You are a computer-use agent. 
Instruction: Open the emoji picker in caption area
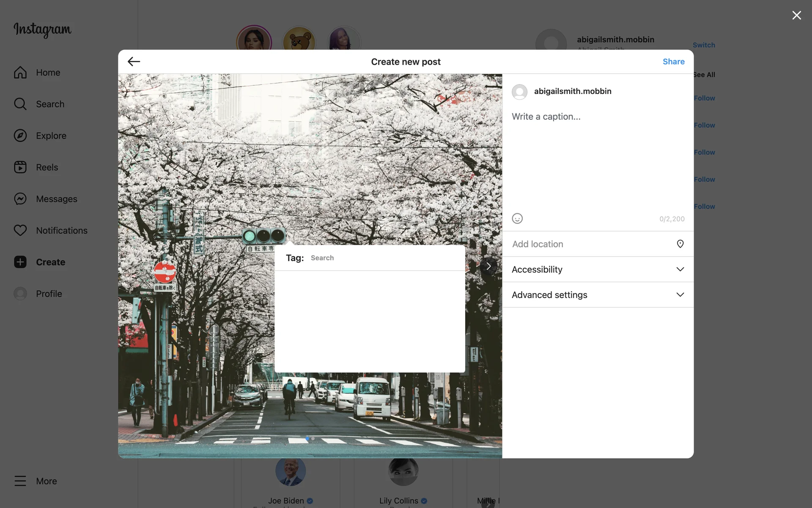517,218
